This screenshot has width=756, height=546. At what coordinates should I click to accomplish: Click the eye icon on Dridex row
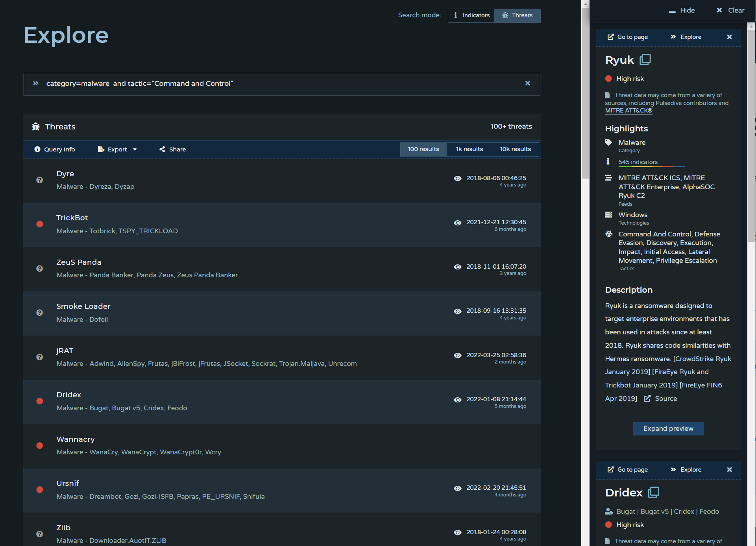click(457, 400)
